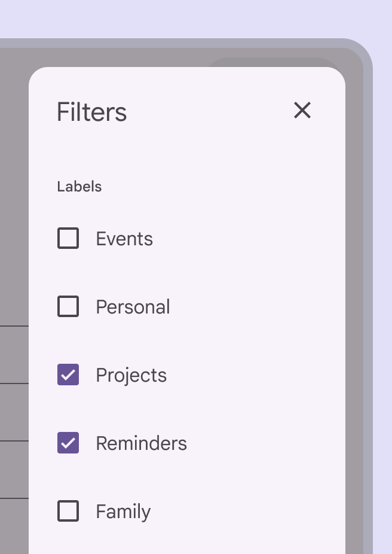Disable the Reminders filter checkbox
392x554 pixels.
pos(68,443)
